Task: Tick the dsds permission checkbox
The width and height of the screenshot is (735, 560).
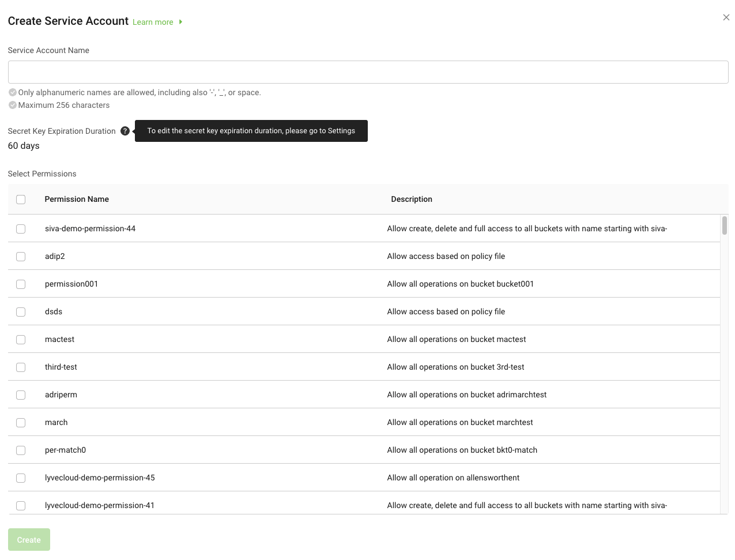Action: [x=21, y=312]
